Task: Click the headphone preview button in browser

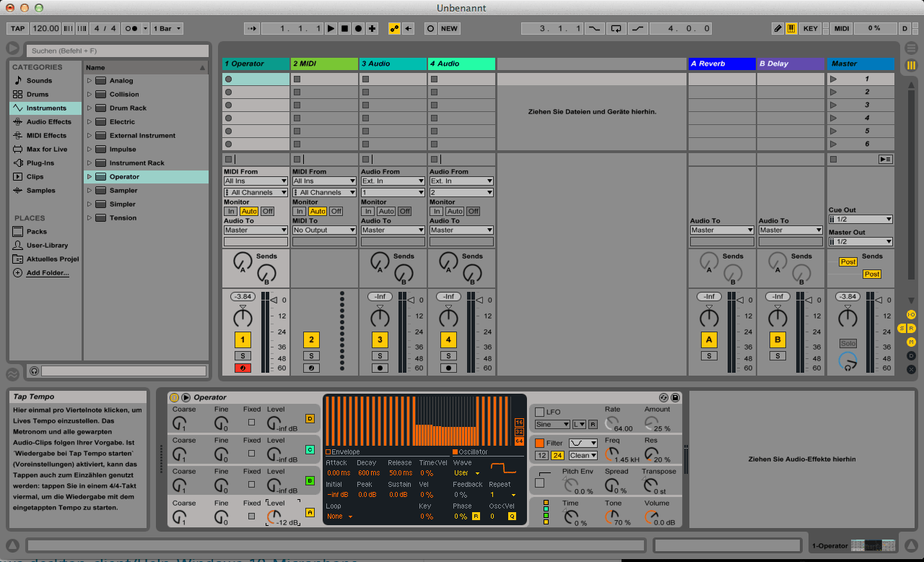Action: click(34, 371)
